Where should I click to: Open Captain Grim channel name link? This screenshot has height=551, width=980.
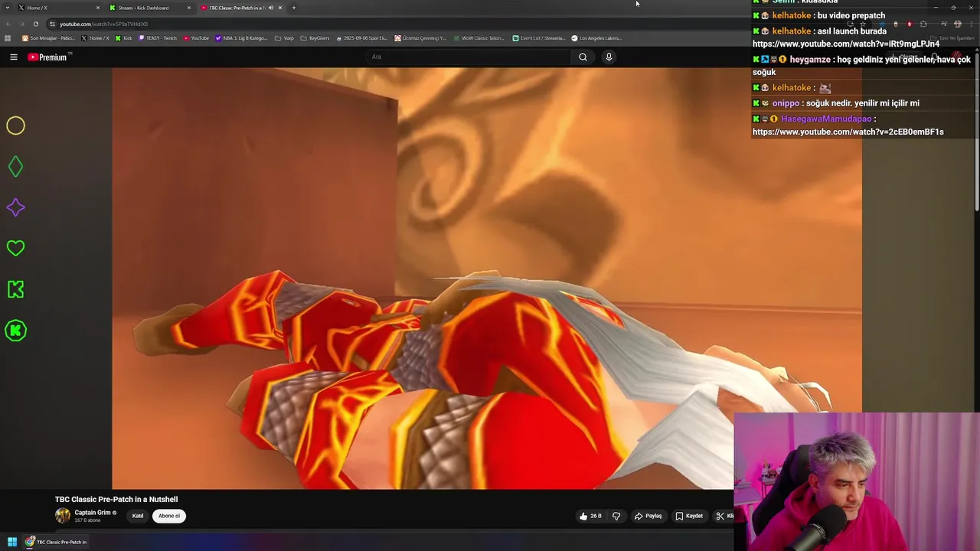pyautogui.click(x=93, y=513)
